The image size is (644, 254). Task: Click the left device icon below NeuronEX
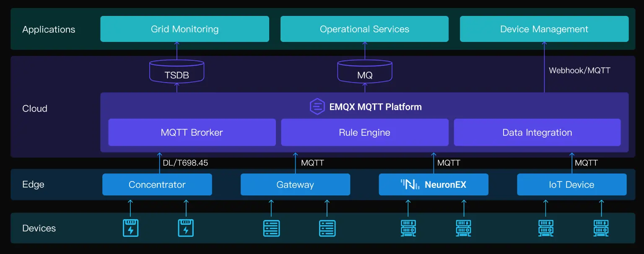[408, 228]
